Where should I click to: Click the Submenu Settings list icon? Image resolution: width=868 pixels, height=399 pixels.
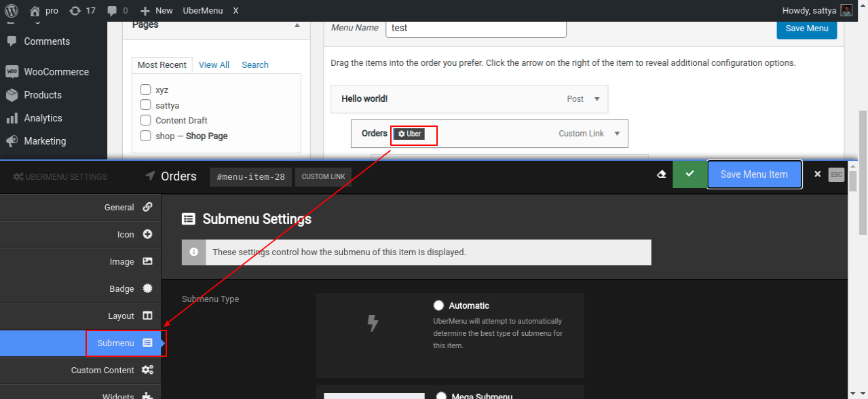pos(189,218)
